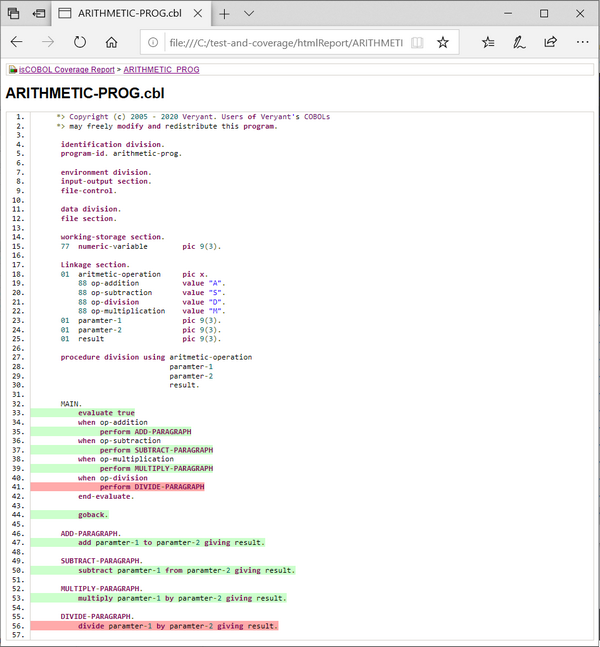
Task: Click the red 'perform DIVIDE-PARAGRAPH' line
Action: coord(152,487)
